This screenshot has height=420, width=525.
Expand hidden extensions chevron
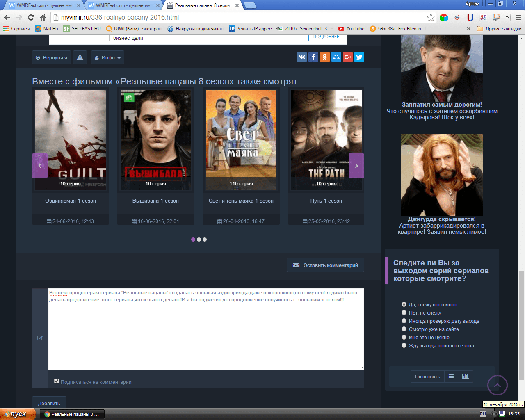(507, 17)
